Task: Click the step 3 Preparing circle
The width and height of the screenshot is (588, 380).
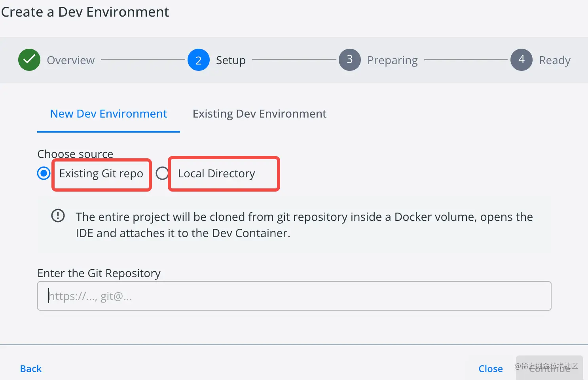Action: 350,60
